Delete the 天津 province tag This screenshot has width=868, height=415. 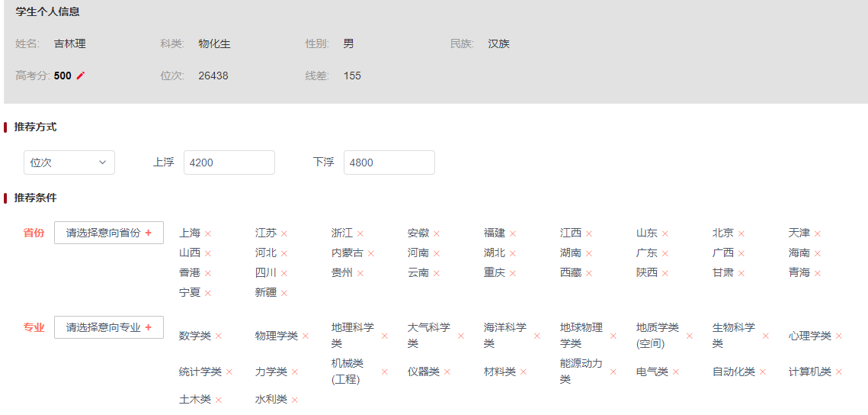[818, 233]
